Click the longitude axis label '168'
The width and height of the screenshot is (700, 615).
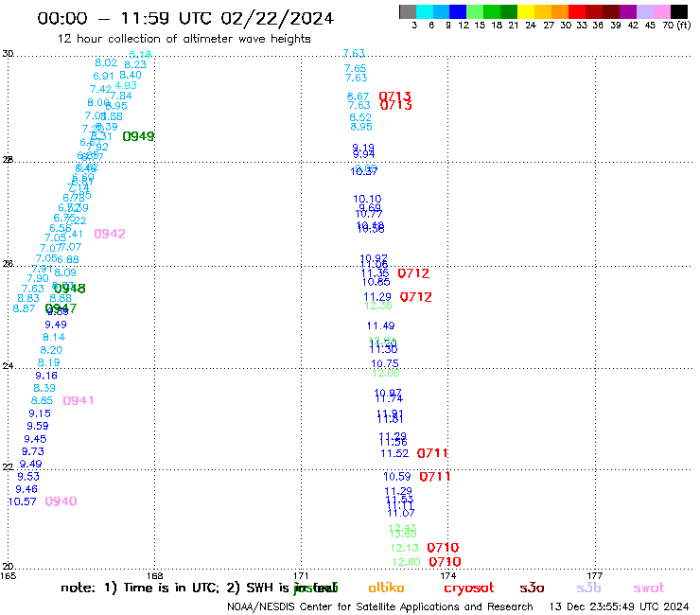pyautogui.click(x=154, y=575)
